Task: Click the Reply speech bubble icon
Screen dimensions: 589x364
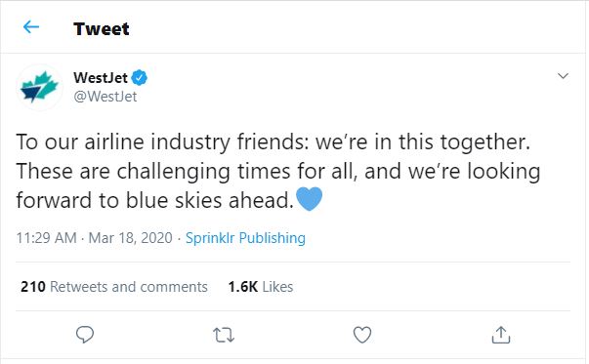Action: coord(85,335)
